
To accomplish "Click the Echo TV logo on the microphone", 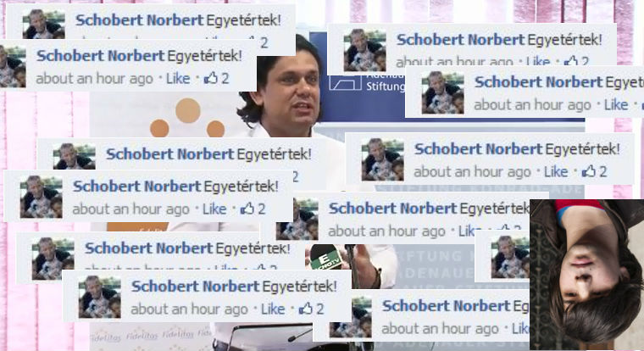I will point(325,258).
